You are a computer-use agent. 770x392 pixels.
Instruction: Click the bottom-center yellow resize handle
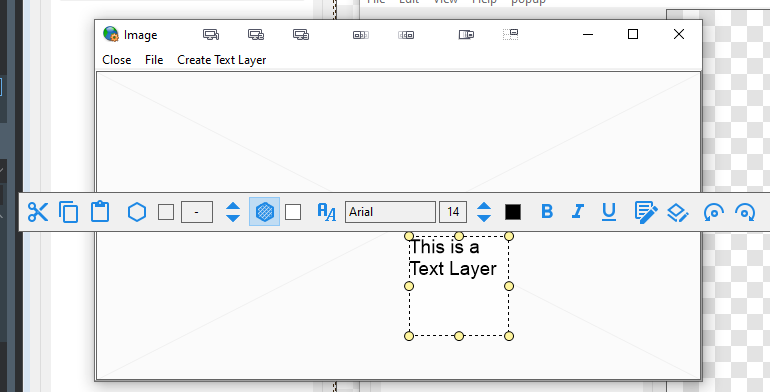(x=459, y=336)
